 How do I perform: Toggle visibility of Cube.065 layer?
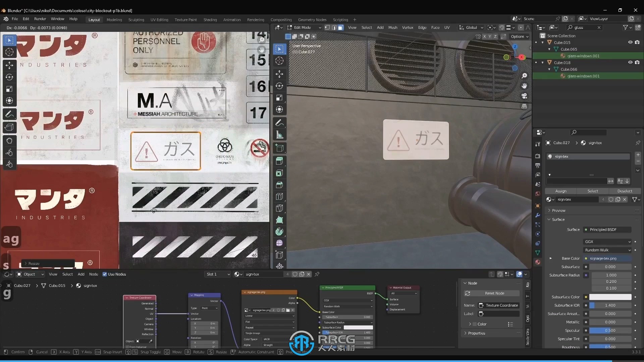click(630, 49)
